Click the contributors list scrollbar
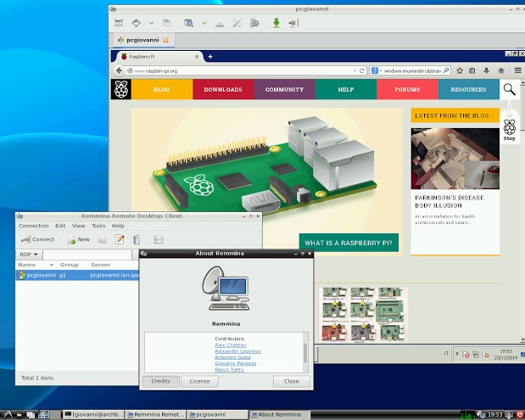 (x=305, y=352)
